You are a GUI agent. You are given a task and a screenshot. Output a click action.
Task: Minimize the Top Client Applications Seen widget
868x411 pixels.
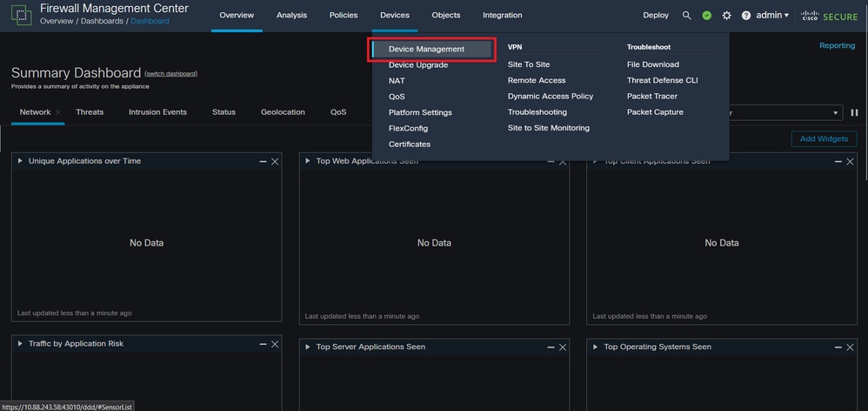click(x=838, y=162)
